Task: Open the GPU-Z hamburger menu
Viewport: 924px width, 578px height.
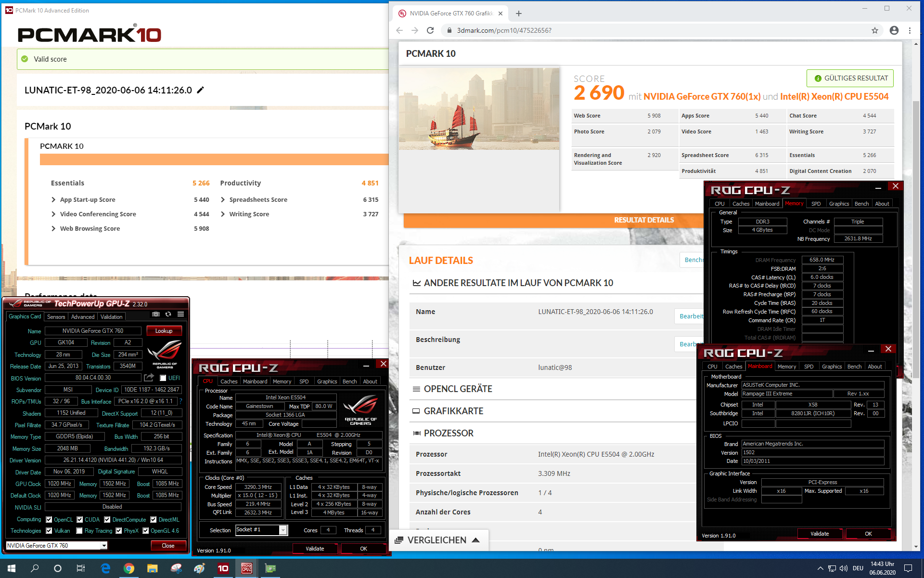Action: (180, 314)
